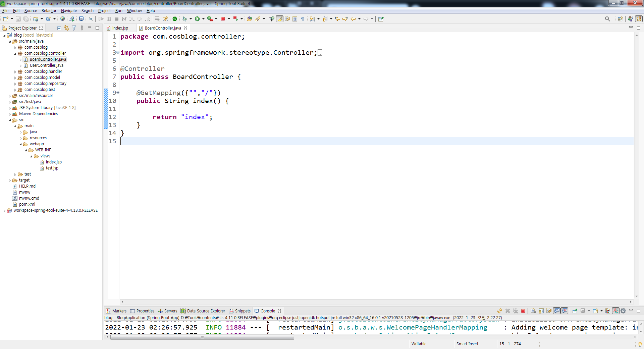Click the Project Explorer filter funnel icon

click(x=74, y=28)
